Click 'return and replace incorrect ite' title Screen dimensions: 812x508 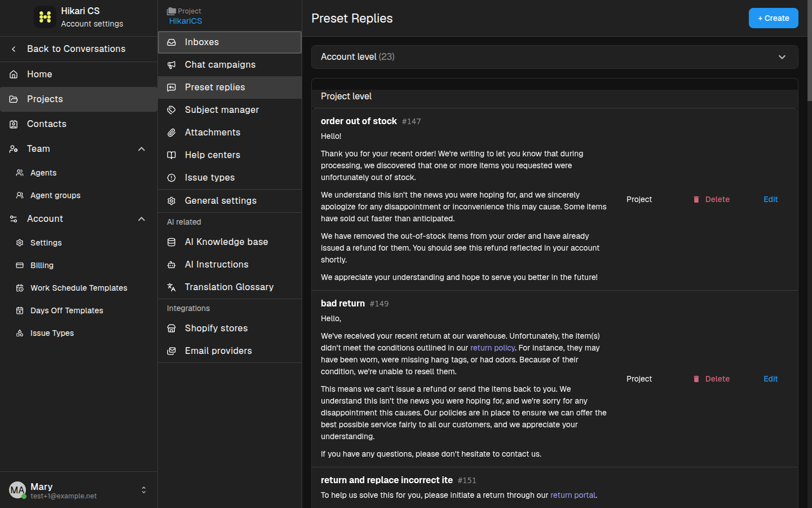387,480
